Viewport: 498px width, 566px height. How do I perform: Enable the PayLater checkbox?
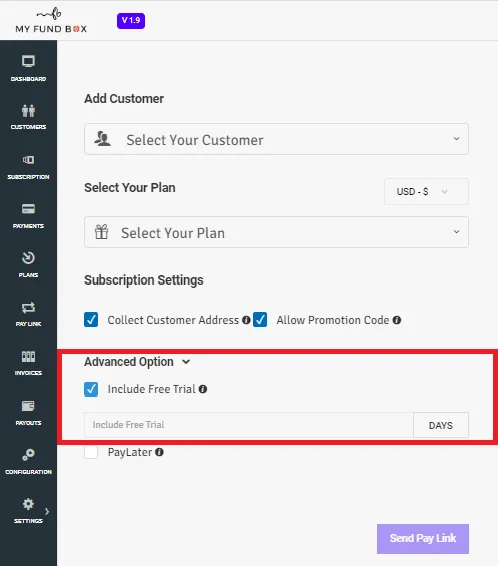(91, 452)
